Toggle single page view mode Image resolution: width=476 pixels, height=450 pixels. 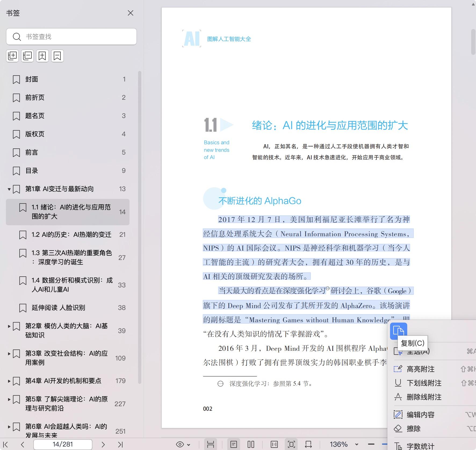tap(234, 445)
